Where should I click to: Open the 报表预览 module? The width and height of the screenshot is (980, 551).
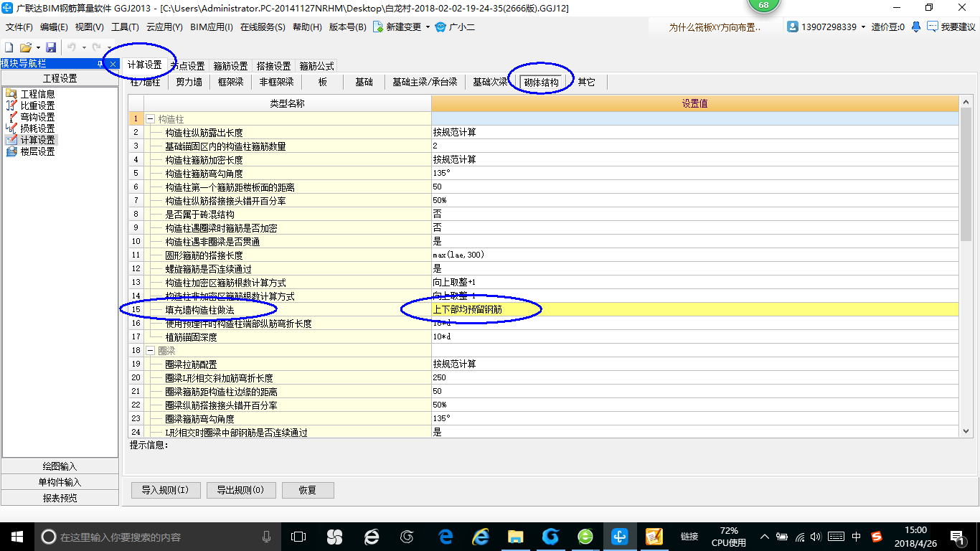coord(60,498)
